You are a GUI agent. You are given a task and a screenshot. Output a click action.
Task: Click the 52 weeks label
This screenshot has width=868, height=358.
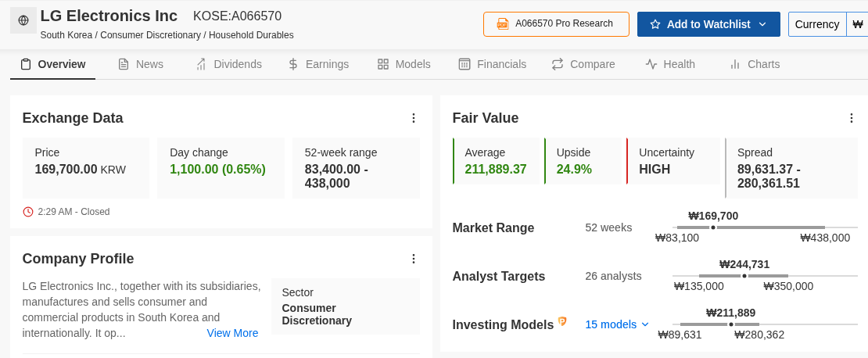pos(608,227)
